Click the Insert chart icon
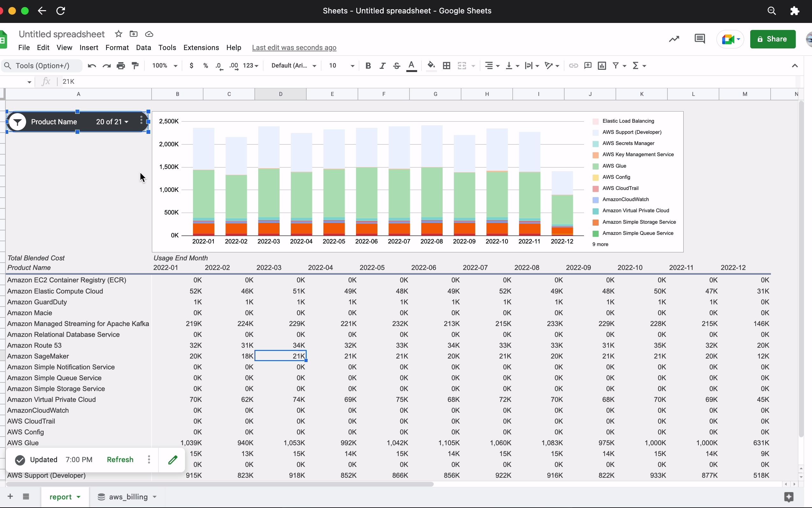Viewport: 812px width, 508px height. tap(602, 66)
